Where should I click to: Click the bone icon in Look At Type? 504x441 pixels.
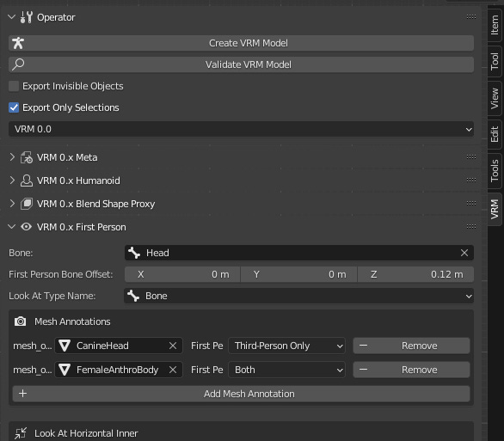pos(133,296)
